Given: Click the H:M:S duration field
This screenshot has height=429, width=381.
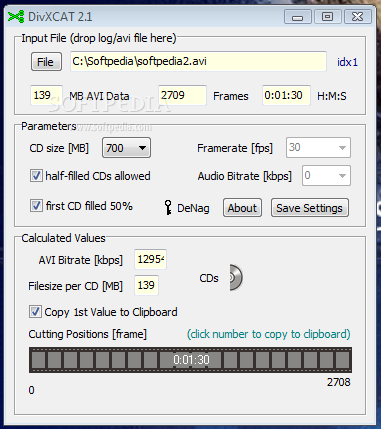Looking at the screenshot, I should (x=286, y=95).
